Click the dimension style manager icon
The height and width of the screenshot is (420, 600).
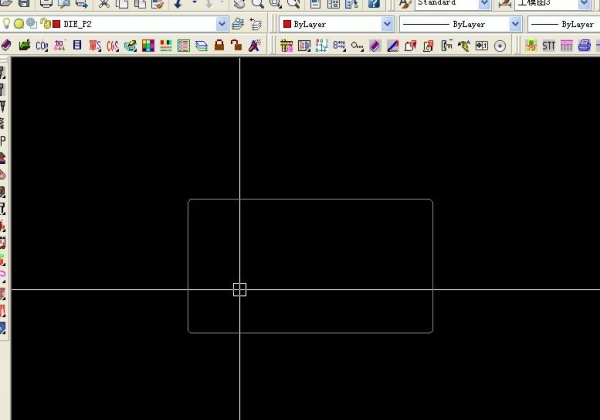click(505, 3)
